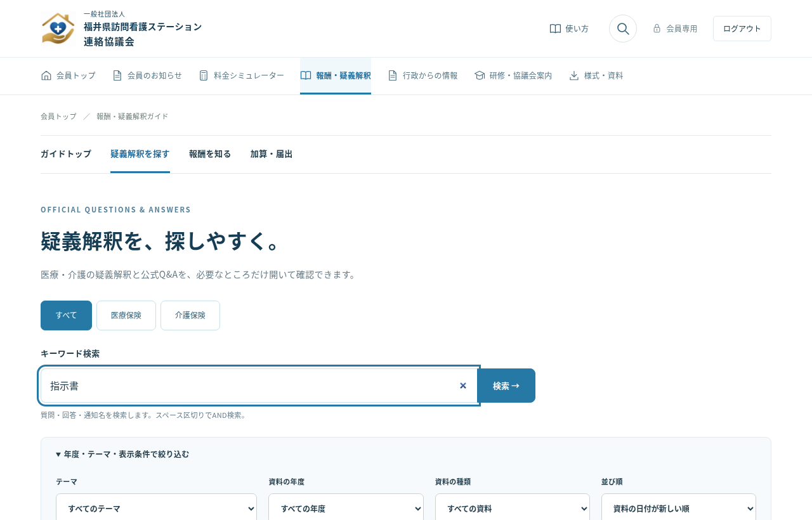Select the すべて filter chip

(x=66, y=315)
